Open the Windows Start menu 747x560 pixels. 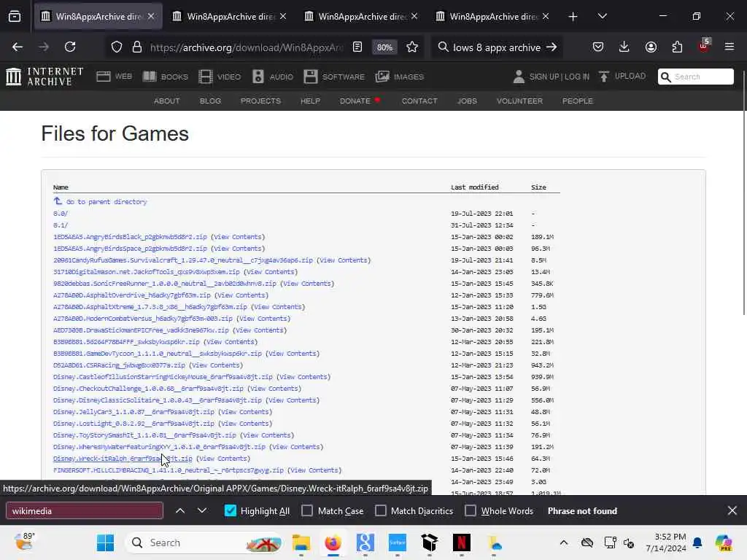105,542
